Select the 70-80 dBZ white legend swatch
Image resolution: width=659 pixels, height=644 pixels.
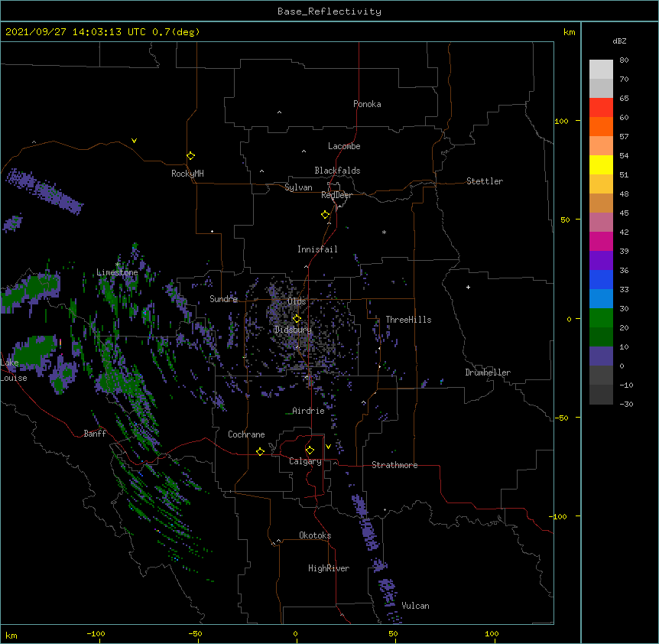click(x=601, y=70)
